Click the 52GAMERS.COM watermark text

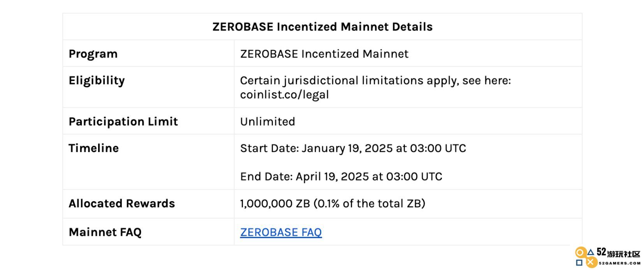619,263
